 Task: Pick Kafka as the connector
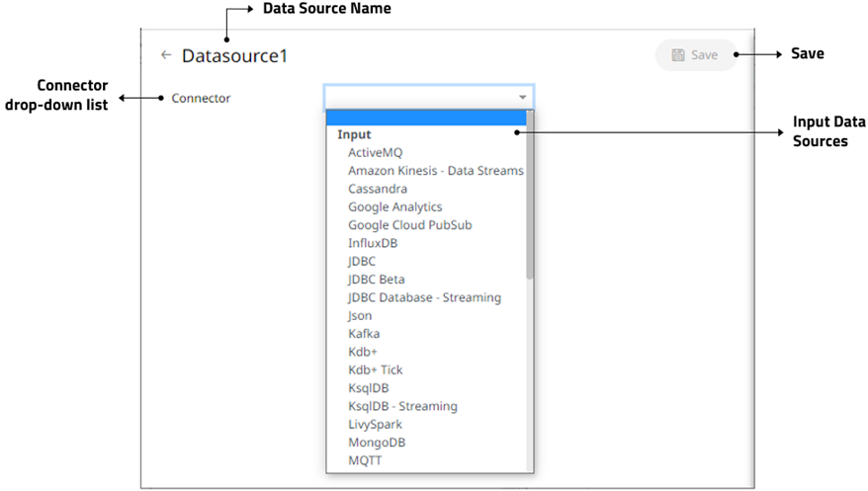coord(363,334)
